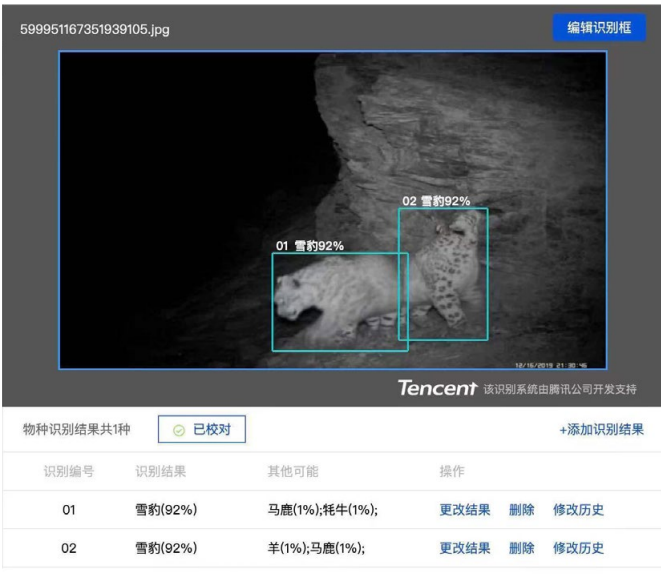This screenshot has height=577, width=665.
Task: Click the Tencent logo
Action: tap(437, 388)
